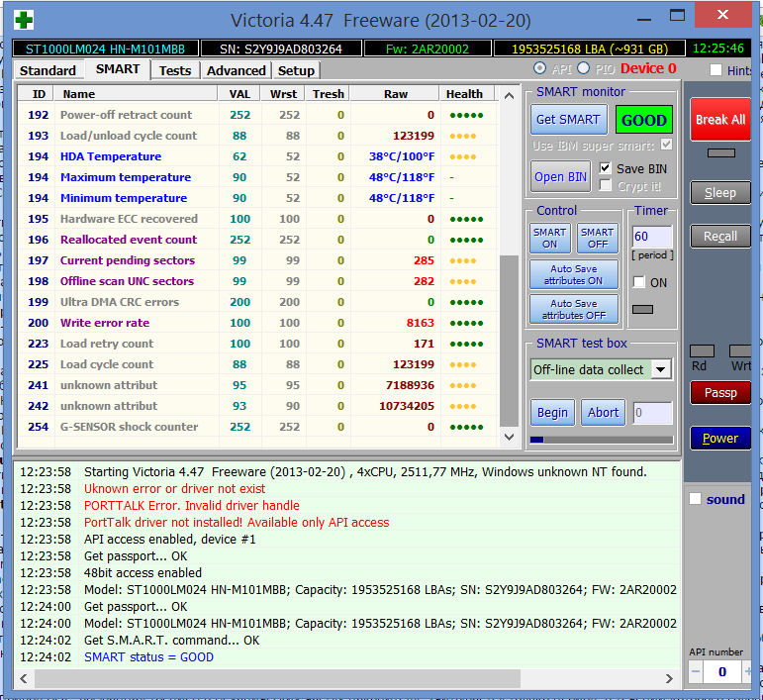The height and width of the screenshot is (700, 763).
Task: Click the SMART OFF button
Action: [597, 238]
